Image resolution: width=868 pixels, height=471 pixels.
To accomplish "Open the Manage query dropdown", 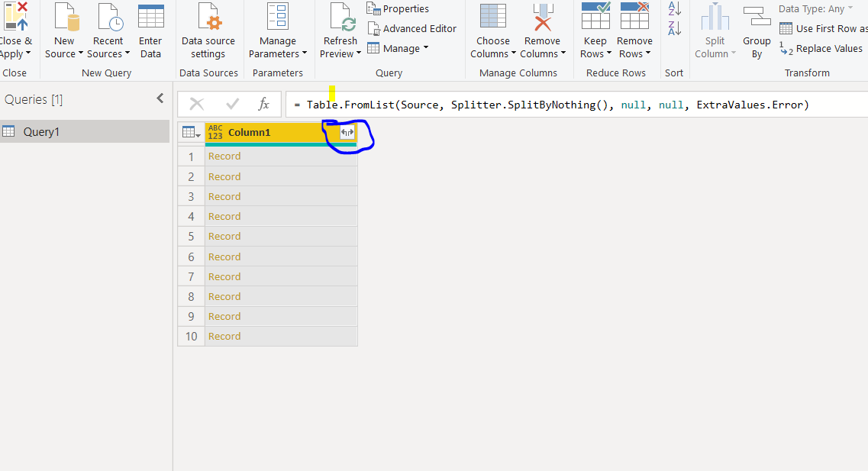I will [398, 48].
